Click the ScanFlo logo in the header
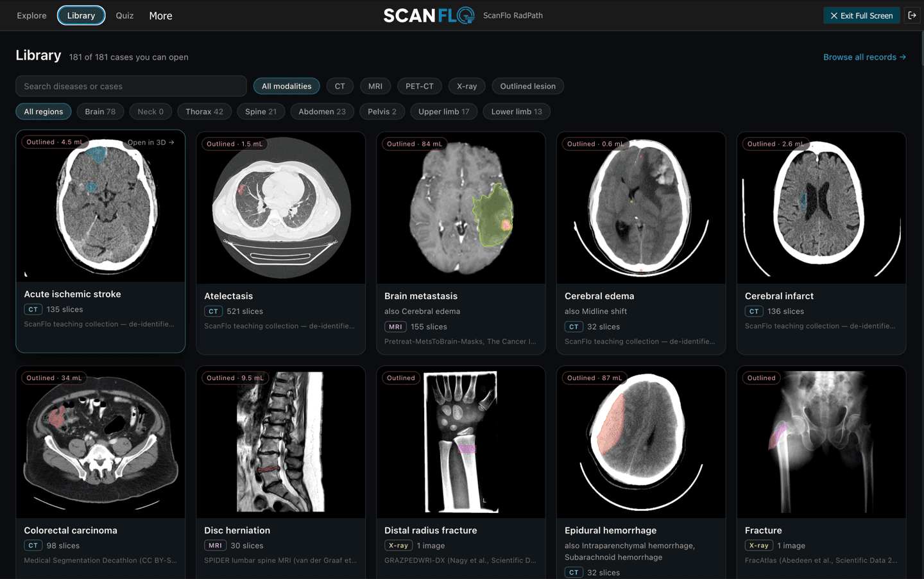The width and height of the screenshot is (924, 579). pyautogui.click(x=429, y=15)
